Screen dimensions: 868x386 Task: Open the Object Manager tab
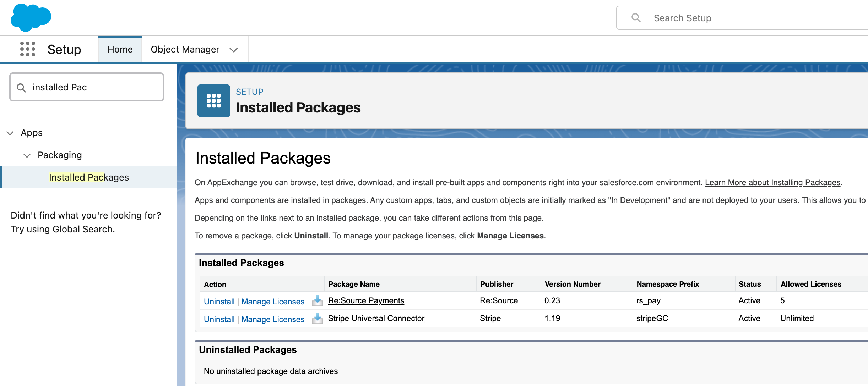tap(185, 49)
